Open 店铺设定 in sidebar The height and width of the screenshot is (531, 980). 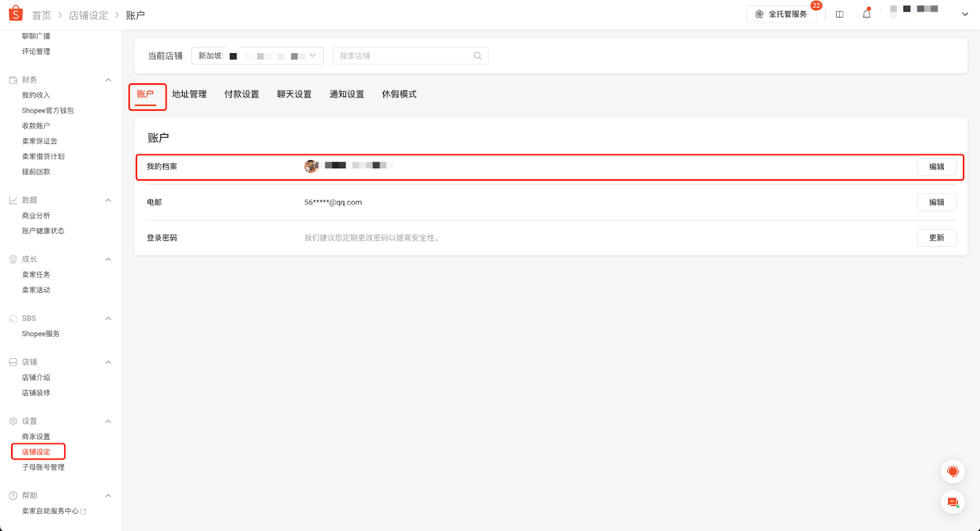pos(36,452)
